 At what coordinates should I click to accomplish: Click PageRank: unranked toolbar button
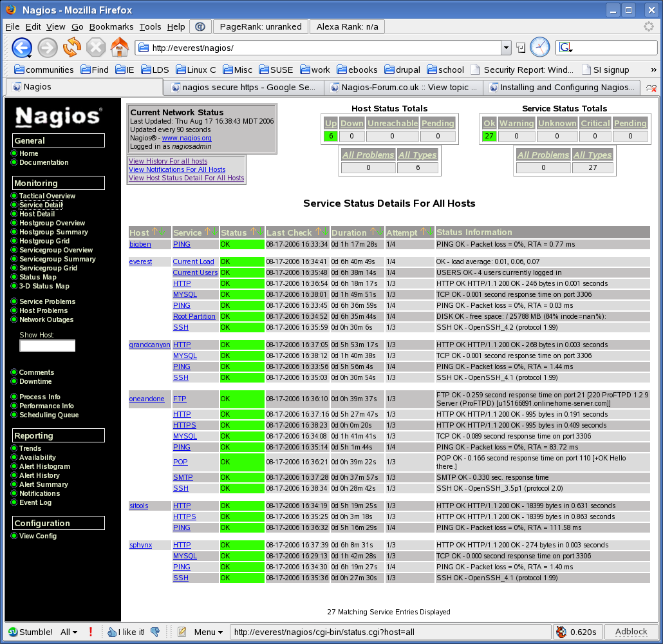261,26
